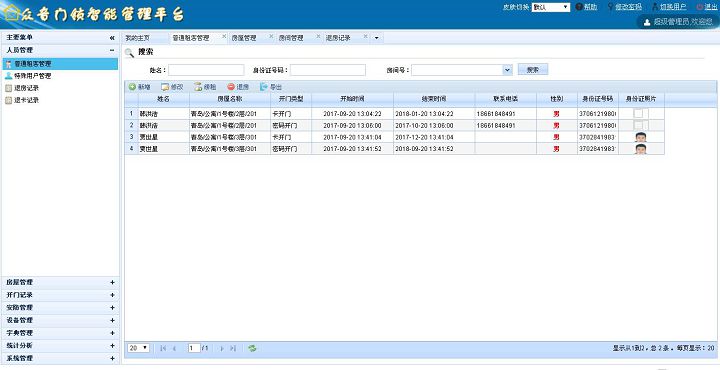This screenshot has width=720, height=370.
Task: Focus the ID number input field
Action: [x=328, y=70]
